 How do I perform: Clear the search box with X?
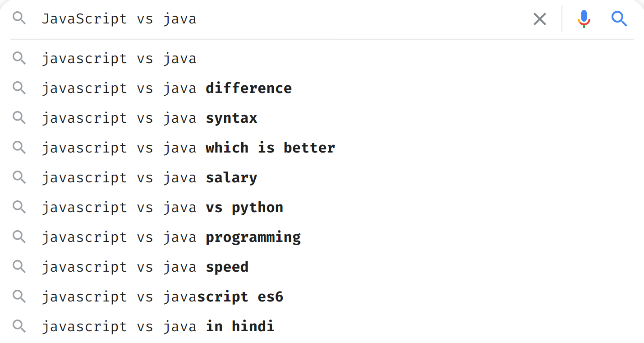[540, 19]
